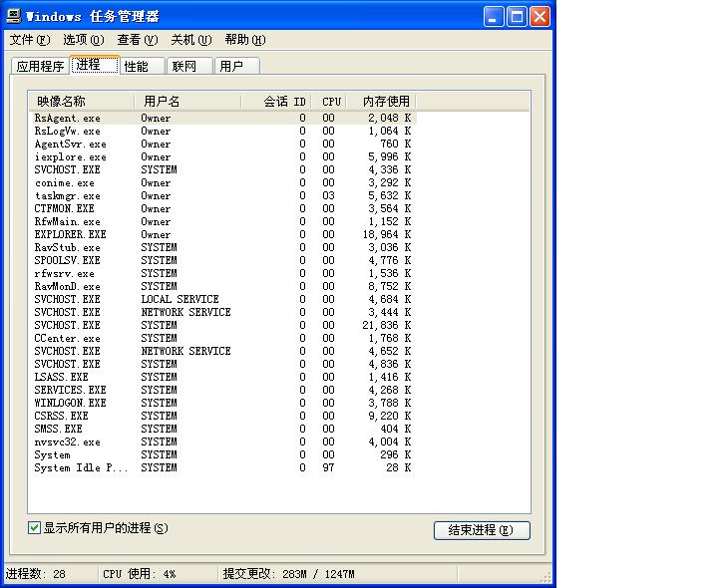Switch to the 性能 tab
The height and width of the screenshot is (588, 718).
[x=142, y=67]
